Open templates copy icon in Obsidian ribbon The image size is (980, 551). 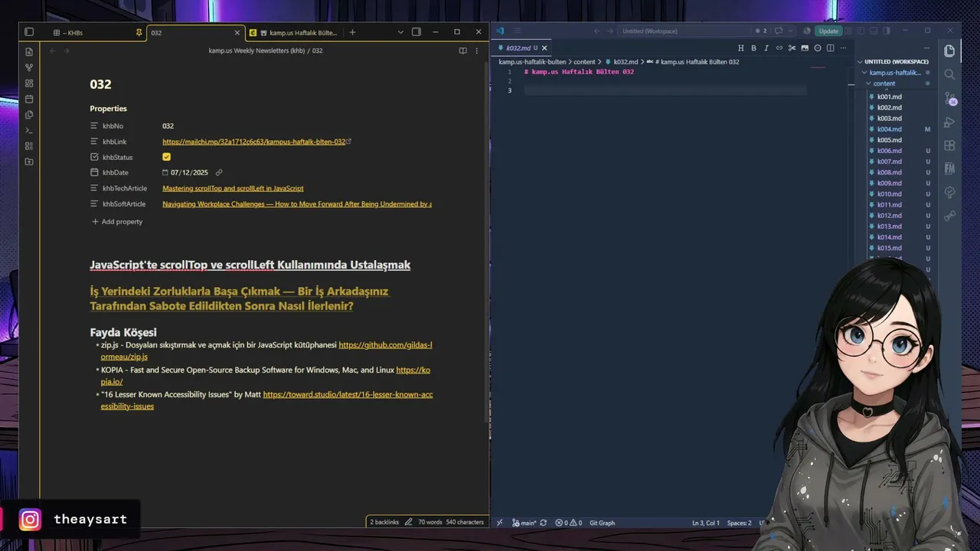(x=29, y=115)
